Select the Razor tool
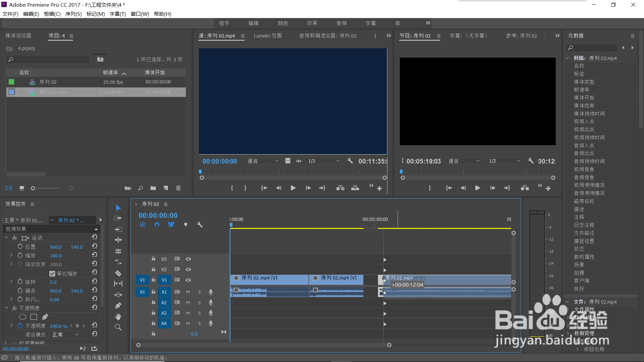The height and width of the screenshot is (362, 644). point(118,273)
